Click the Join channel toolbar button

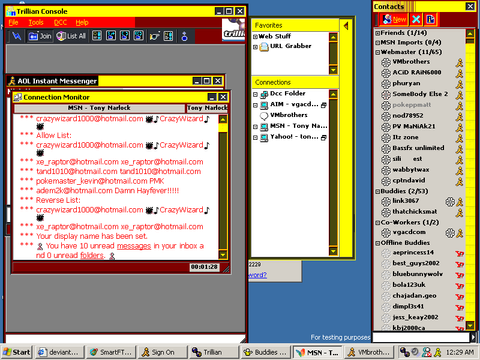pos(40,36)
